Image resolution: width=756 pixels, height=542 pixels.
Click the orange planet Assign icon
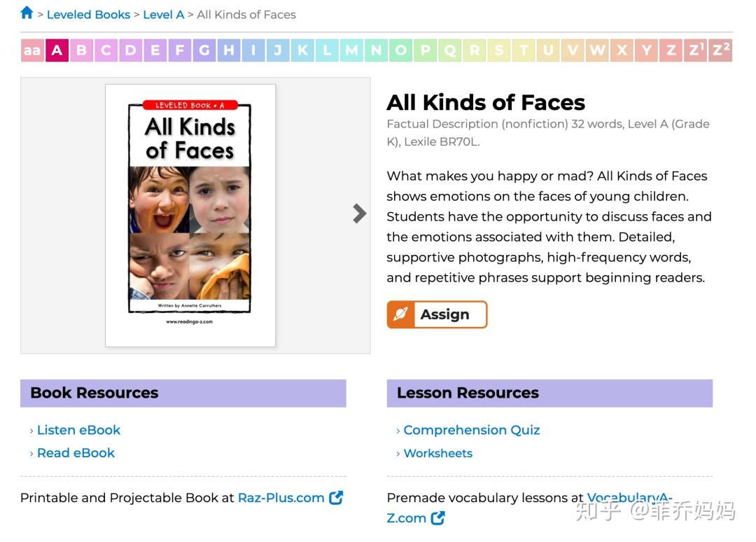click(x=400, y=314)
